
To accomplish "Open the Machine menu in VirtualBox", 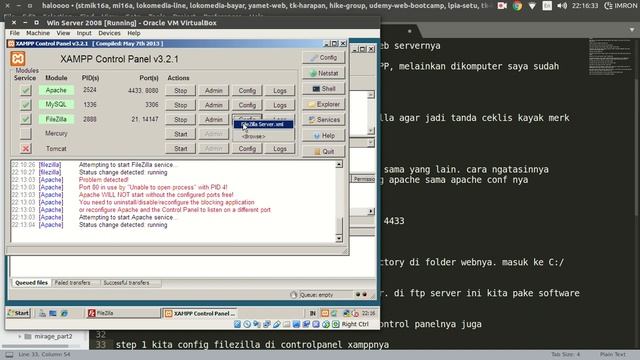I will point(38,33).
